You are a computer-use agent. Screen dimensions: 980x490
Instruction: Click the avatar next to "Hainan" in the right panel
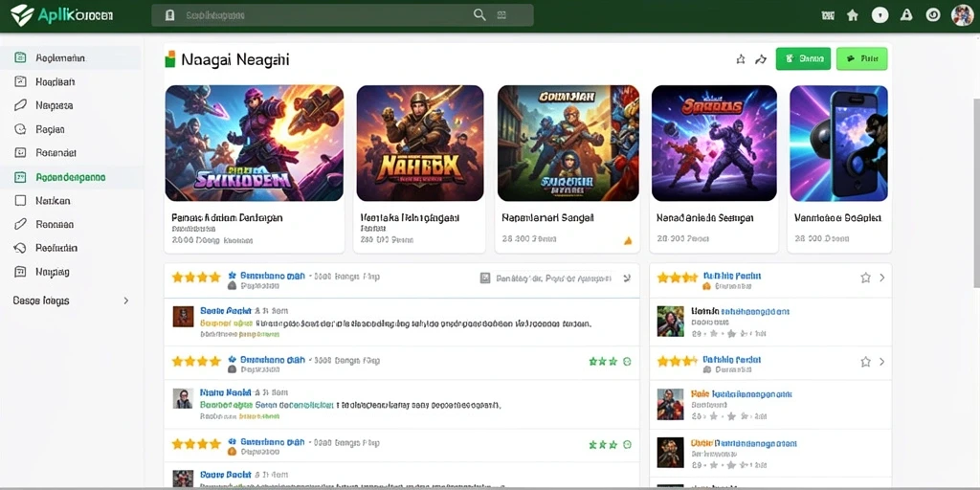(671, 322)
